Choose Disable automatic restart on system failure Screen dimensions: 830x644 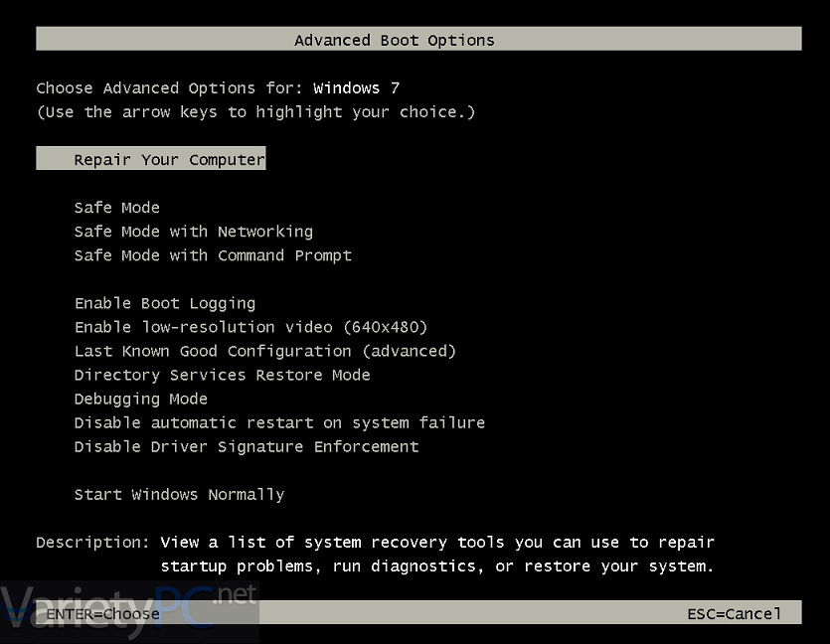(x=279, y=422)
